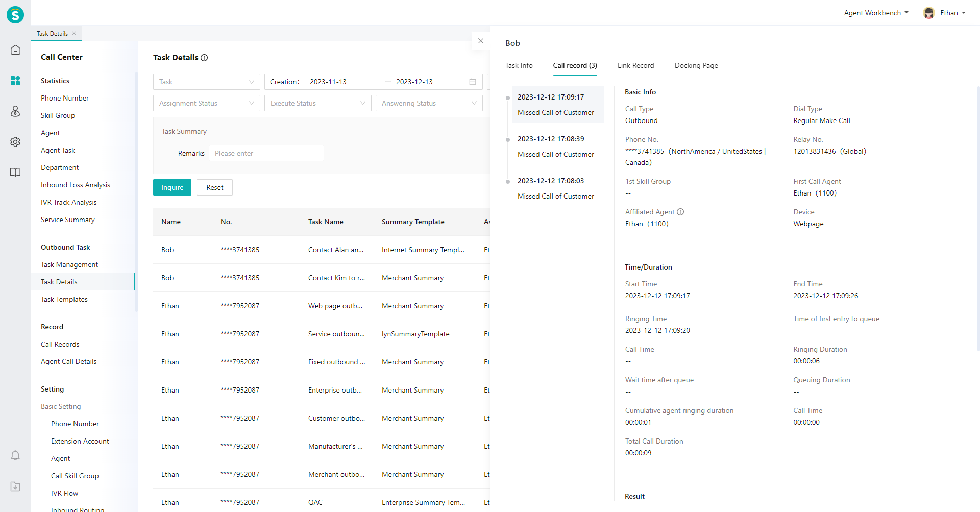Open the Ethan user menu

(x=953, y=13)
